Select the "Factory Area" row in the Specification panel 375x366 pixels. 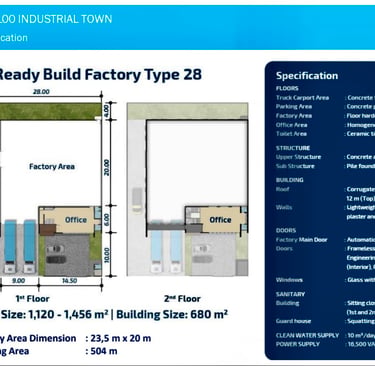pos(294,116)
